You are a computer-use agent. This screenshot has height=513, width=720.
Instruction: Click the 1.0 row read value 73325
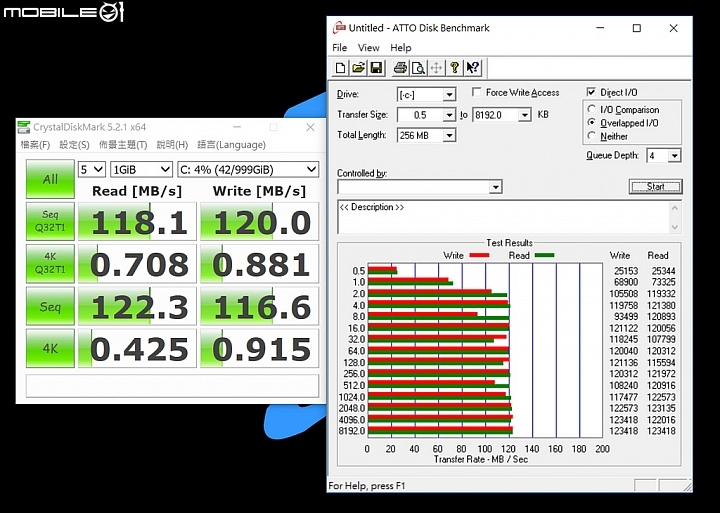pyautogui.click(x=663, y=282)
